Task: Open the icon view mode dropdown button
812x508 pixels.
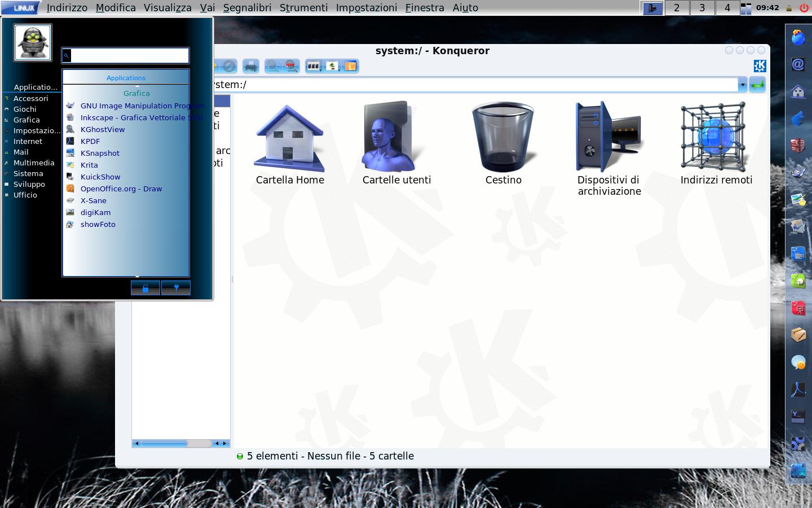Action: (x=314, y=66)
